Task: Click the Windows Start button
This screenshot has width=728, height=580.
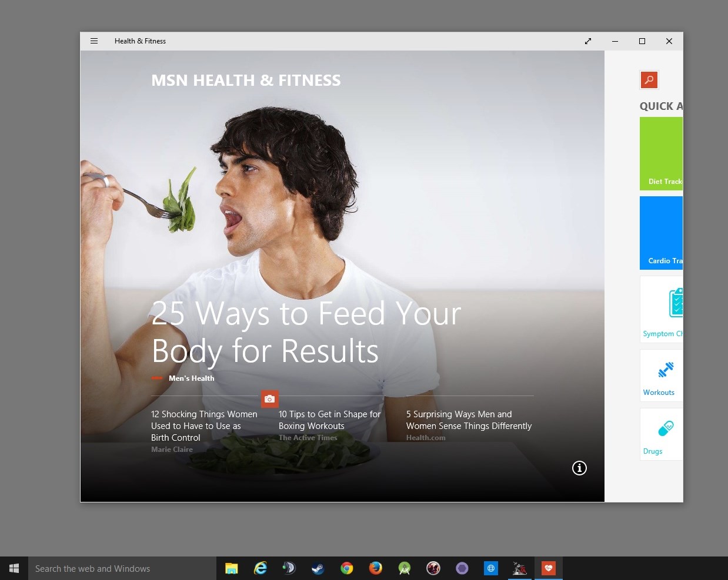Action: click(x=14, y=568)
